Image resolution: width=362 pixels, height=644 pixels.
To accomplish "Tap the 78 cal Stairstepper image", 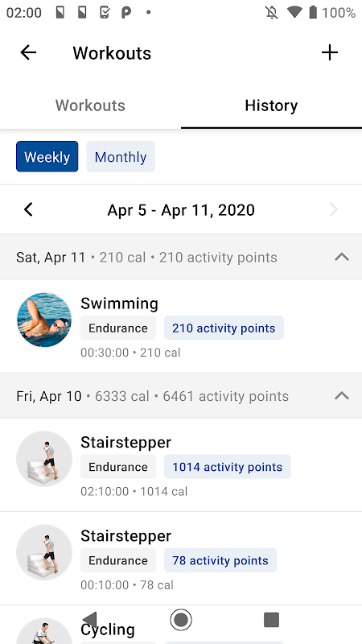I will tap(44, 552).
